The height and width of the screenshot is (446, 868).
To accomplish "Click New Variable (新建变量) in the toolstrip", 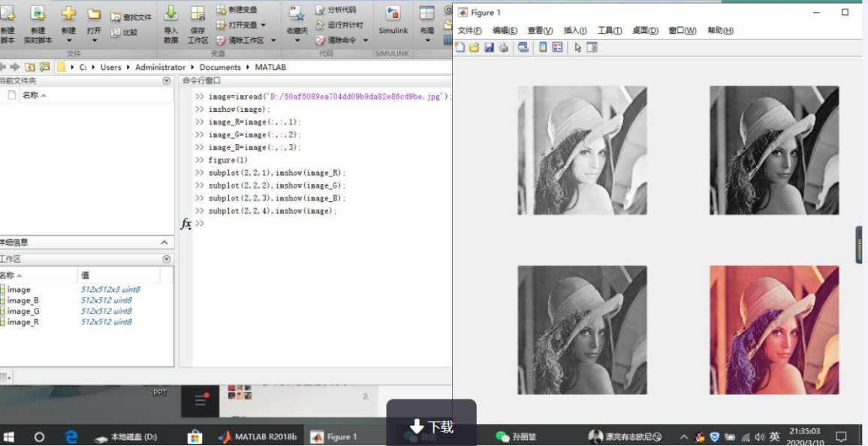I will 237,10.
